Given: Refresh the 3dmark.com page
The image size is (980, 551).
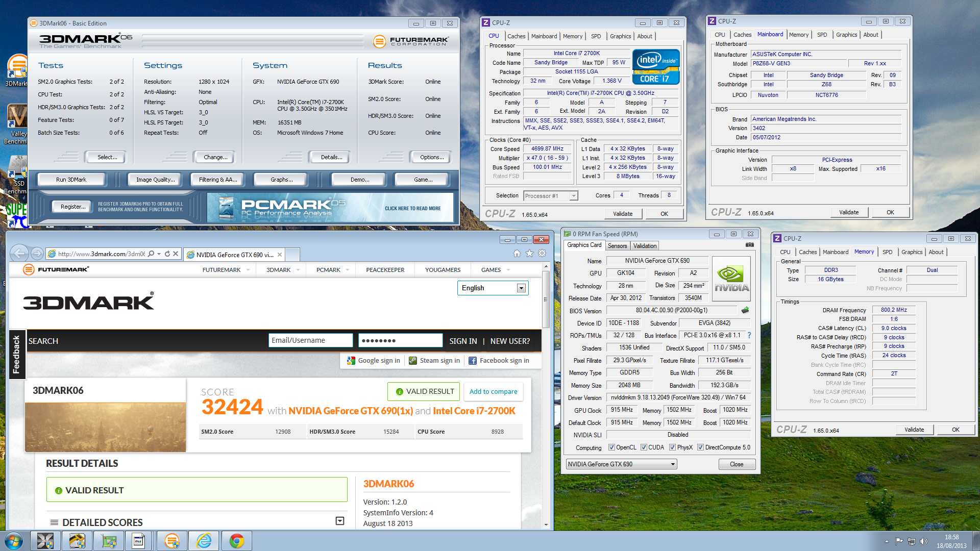Looking at the screenshot, I should [167, 254].
